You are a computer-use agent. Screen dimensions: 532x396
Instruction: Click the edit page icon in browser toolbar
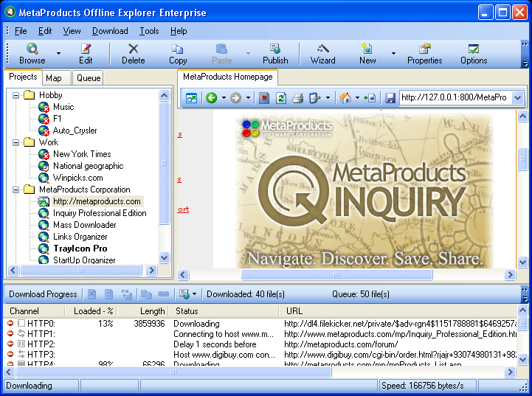coord(315,98)
